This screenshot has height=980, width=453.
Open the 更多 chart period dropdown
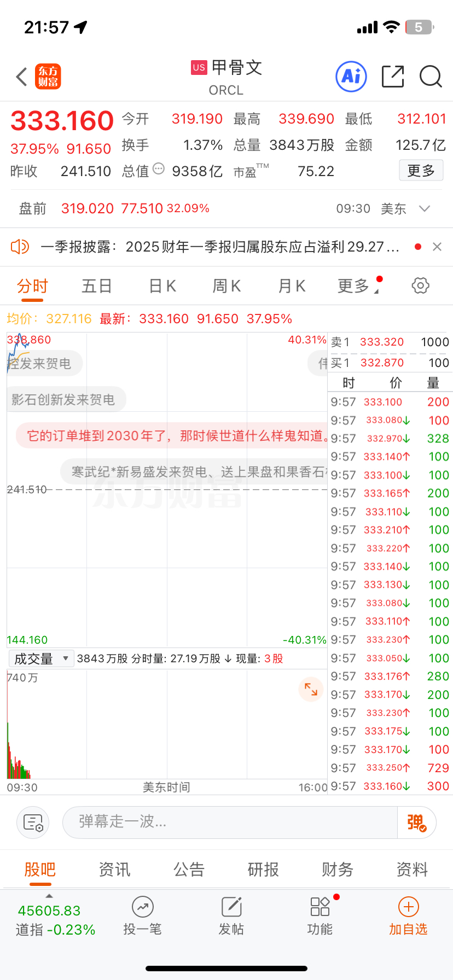click(x=358, y=285)
